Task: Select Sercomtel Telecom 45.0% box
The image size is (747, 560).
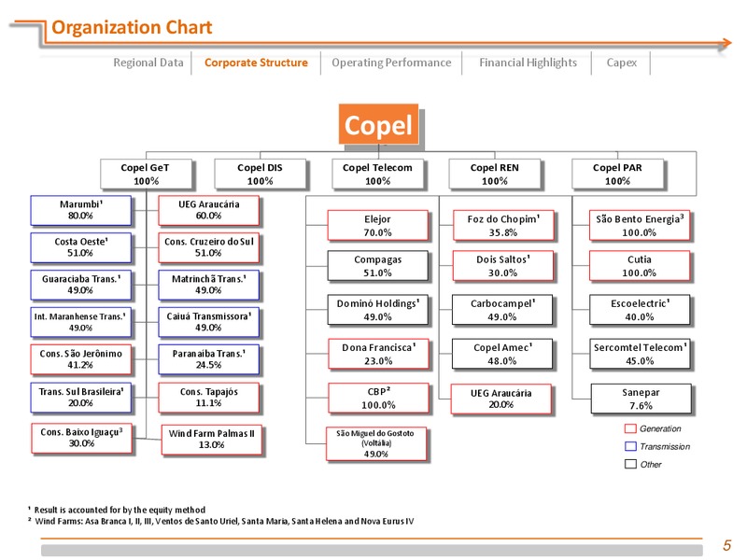Action: pos(640,354)
